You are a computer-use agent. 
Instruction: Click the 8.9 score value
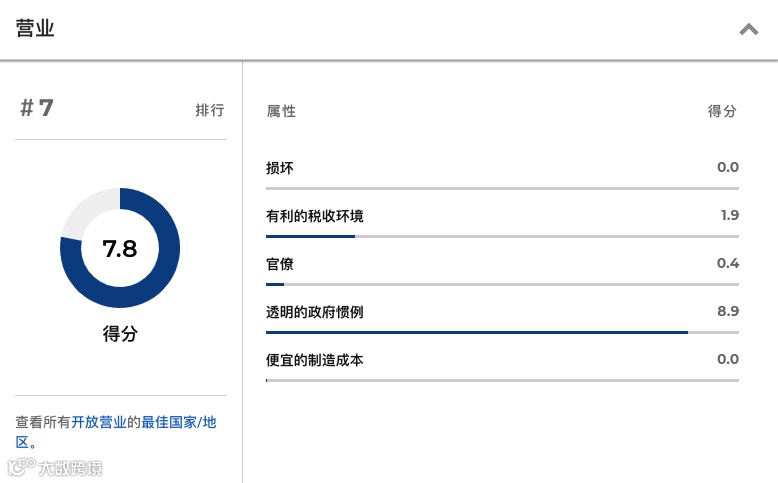tap(728, 312)
